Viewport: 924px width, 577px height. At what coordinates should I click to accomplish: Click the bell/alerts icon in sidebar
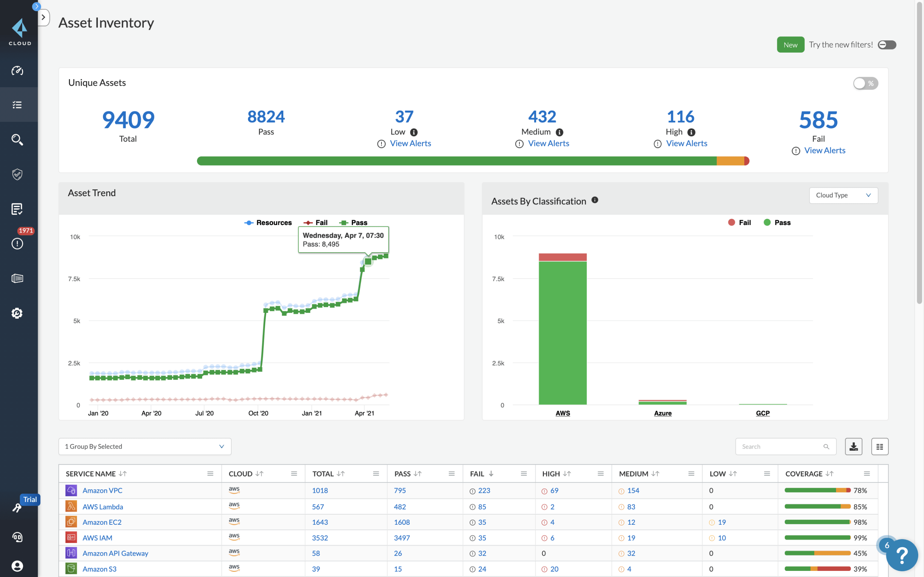[17, 243]
